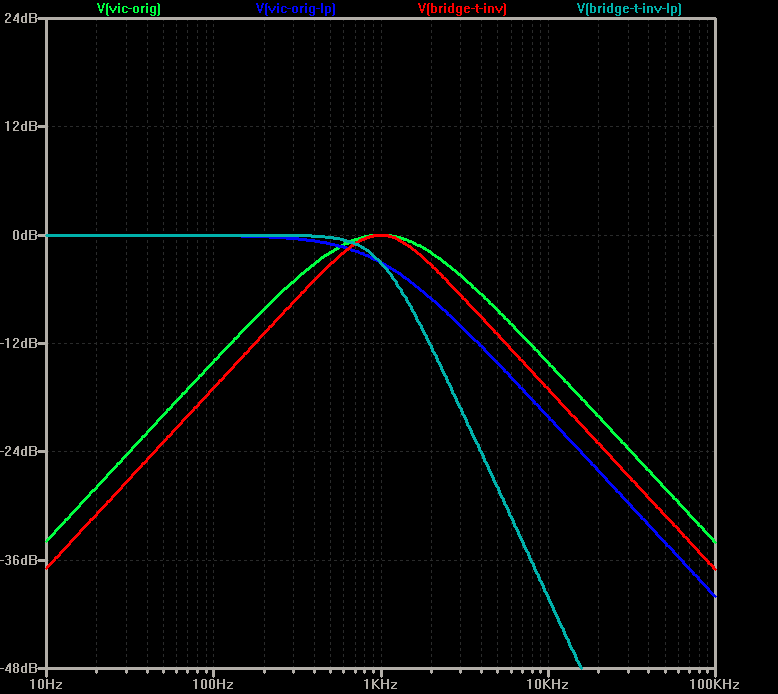This screenshot has height=694, width=778.
Task: Click the 1KHz frequency axis label
Action: pos(381,685)
